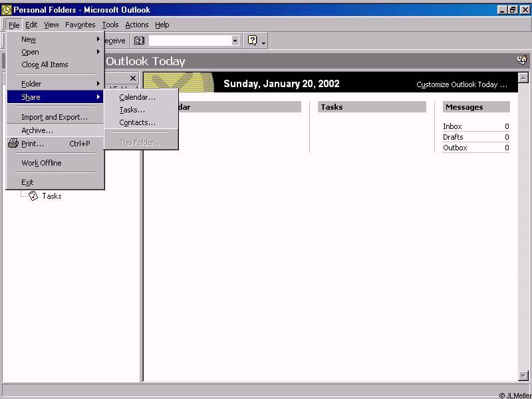Pick Contacts... from the Share submenu
The height and width of the screenshot is (399, 532).
pos(141,122)
